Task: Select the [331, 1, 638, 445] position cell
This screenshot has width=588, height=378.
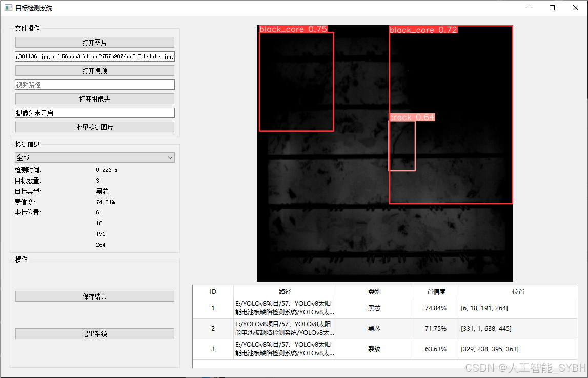Action: [518, 328]
